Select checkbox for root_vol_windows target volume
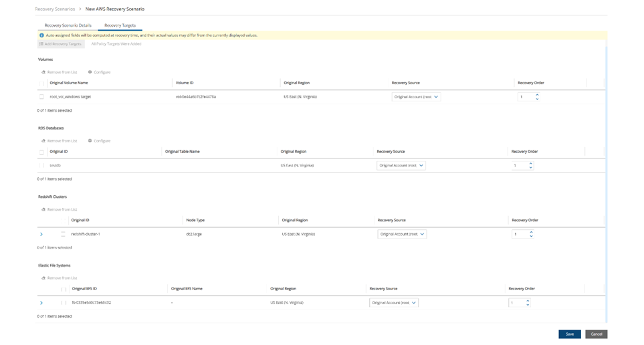This screenshot has height=345, width=644. 41,97
